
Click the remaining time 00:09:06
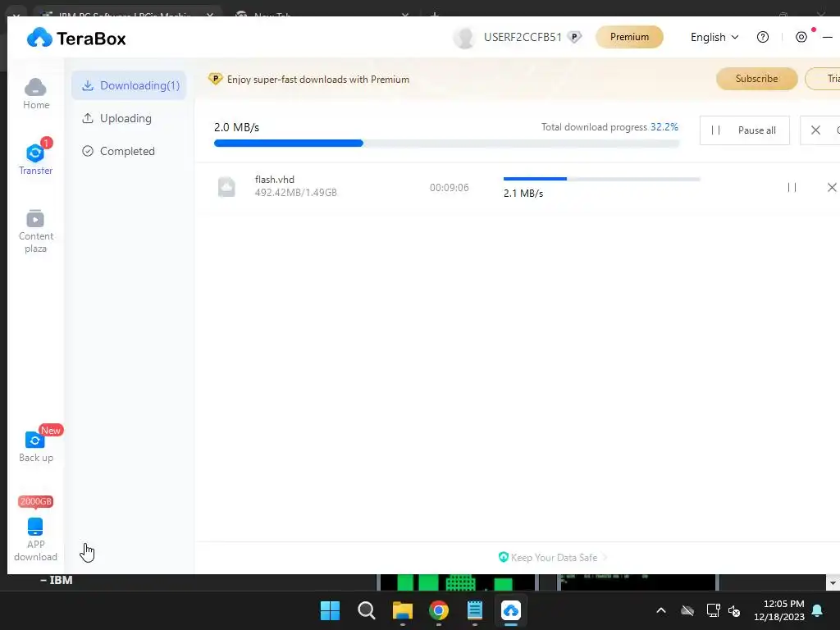[x=449, y=188]
